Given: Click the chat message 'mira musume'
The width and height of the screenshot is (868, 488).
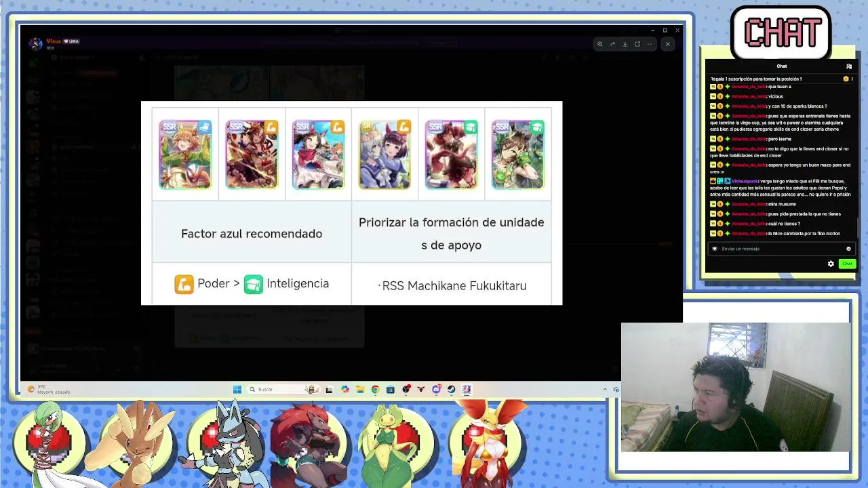Looking at the screenshot, I should click(782, 204).
